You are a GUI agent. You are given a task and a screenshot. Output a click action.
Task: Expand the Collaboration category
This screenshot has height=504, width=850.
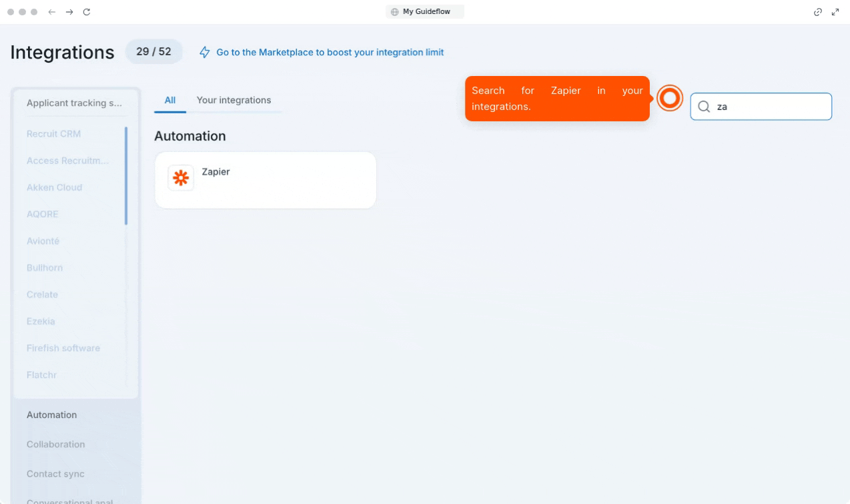(56, 444)
